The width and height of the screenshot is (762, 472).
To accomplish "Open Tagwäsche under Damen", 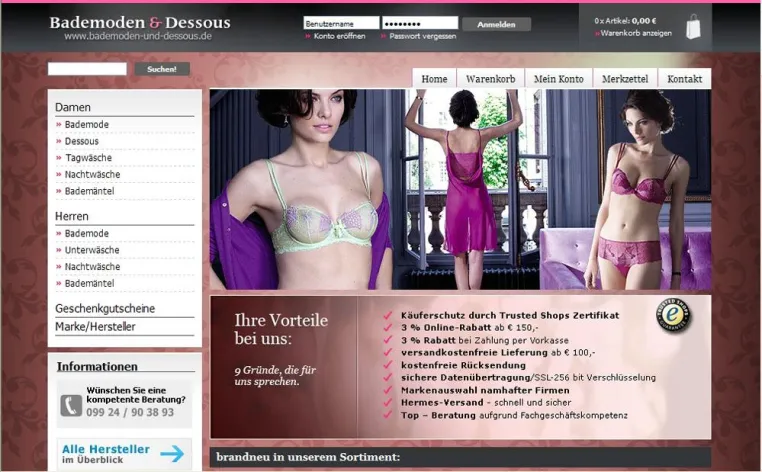I will 88,157.
